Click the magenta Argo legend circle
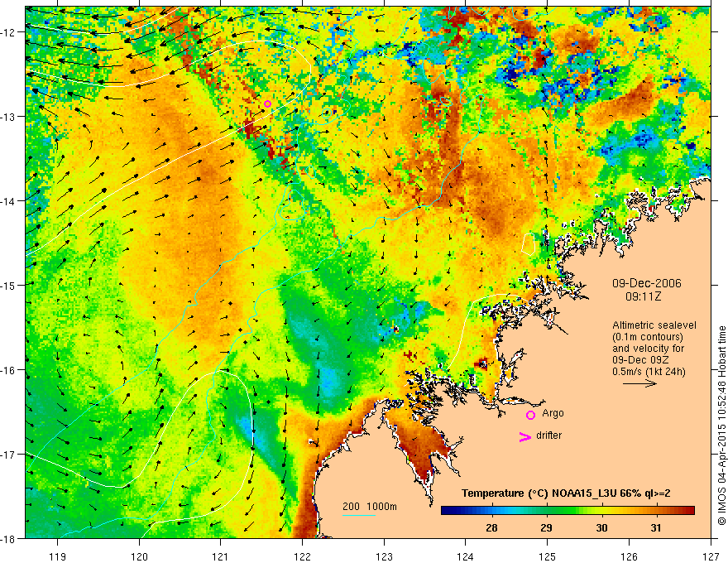The image size is (728, 563). click(530, 415)
